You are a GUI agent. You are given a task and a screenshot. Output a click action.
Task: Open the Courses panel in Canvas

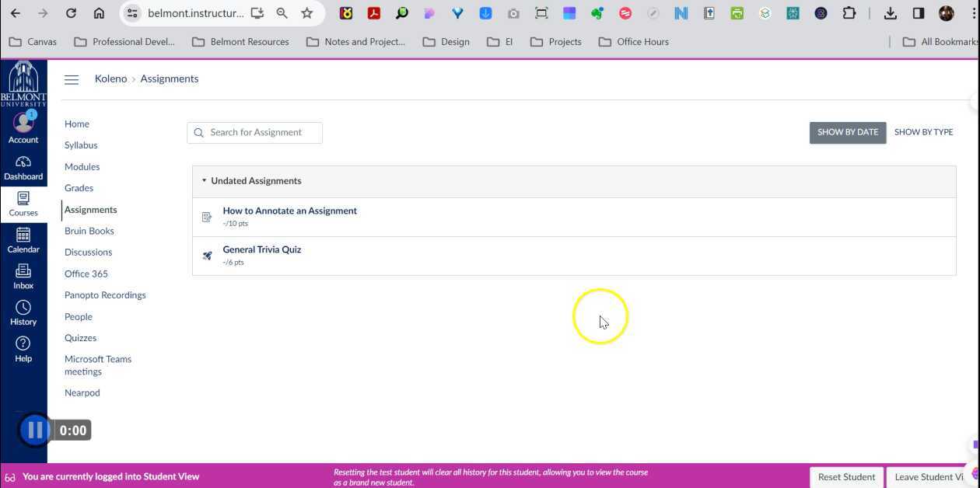23,204
